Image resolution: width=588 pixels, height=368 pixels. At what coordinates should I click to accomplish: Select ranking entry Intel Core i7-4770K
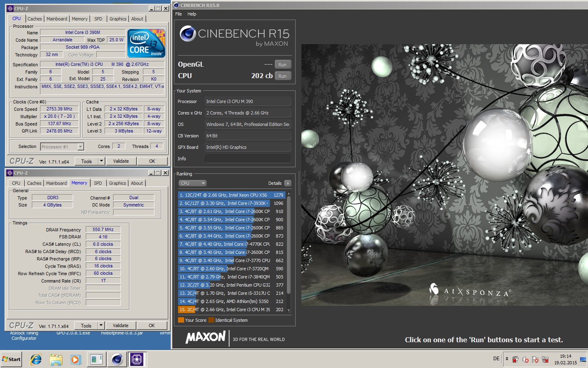click(x=232, y=244)
